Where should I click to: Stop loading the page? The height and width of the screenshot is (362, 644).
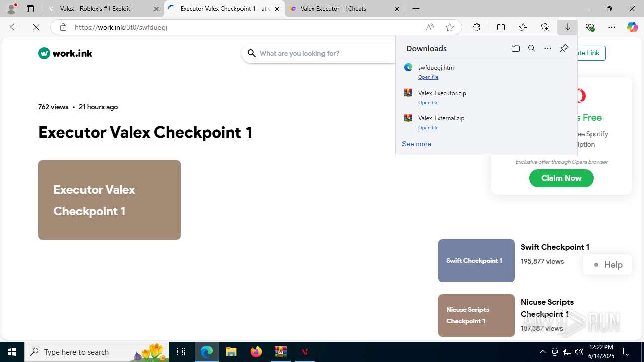[x=36, y=27]
